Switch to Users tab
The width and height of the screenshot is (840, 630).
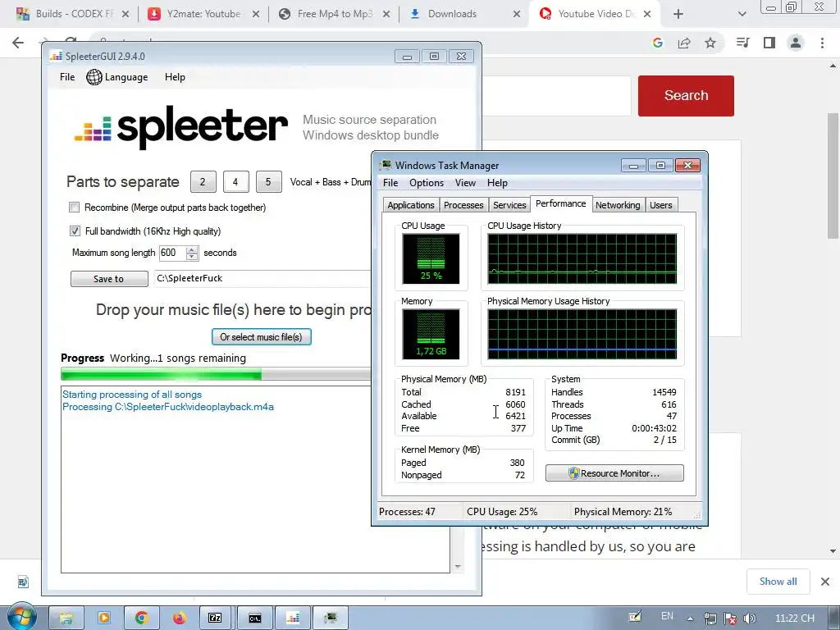[660, 205]
